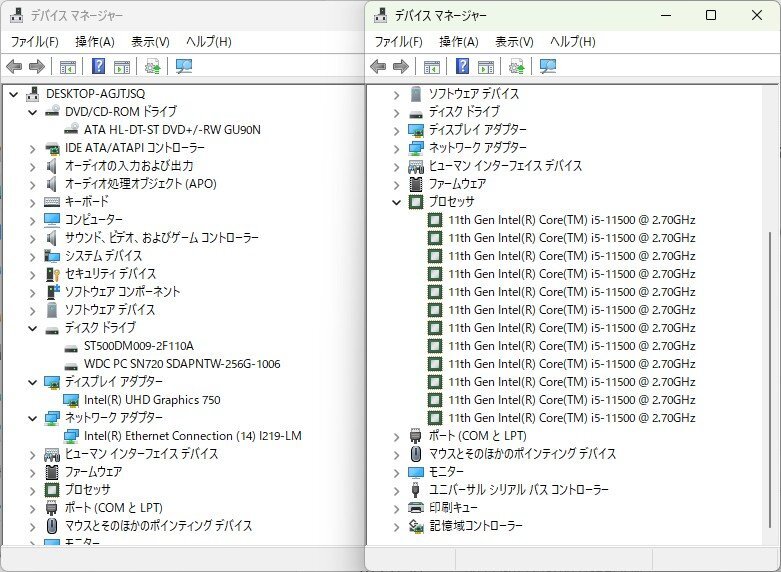Collapse ディスプレイ アダプター node in left window
The width and height of the screenshot is (781, 572).
coord(32,382)
